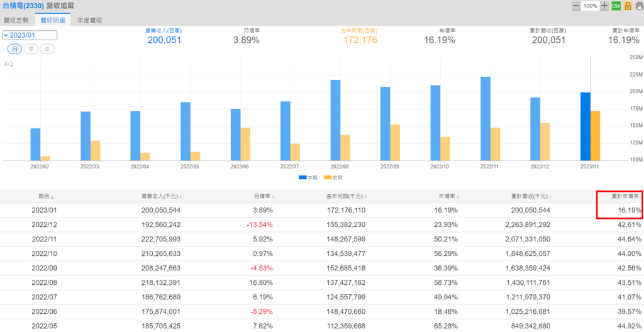Viewport: 644px width, 332px height.
Task: Sort table by 累計營收(千元) column
Action: point(531,197)
